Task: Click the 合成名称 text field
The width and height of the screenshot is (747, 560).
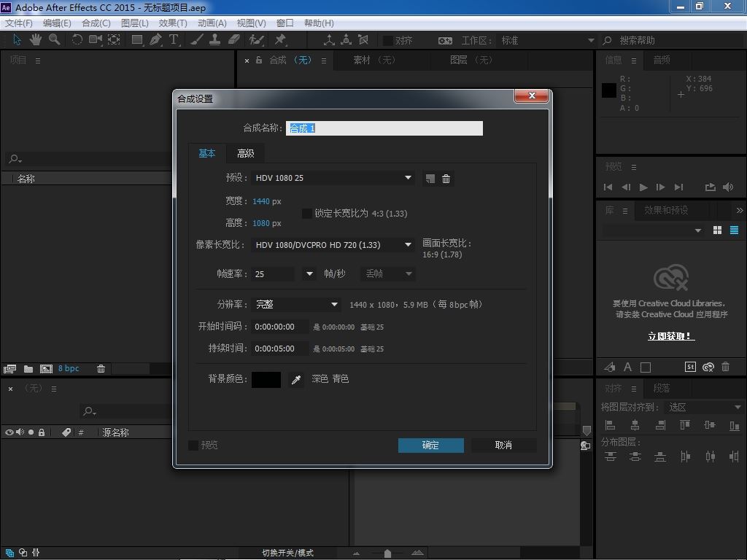Action: coord(384,128)
